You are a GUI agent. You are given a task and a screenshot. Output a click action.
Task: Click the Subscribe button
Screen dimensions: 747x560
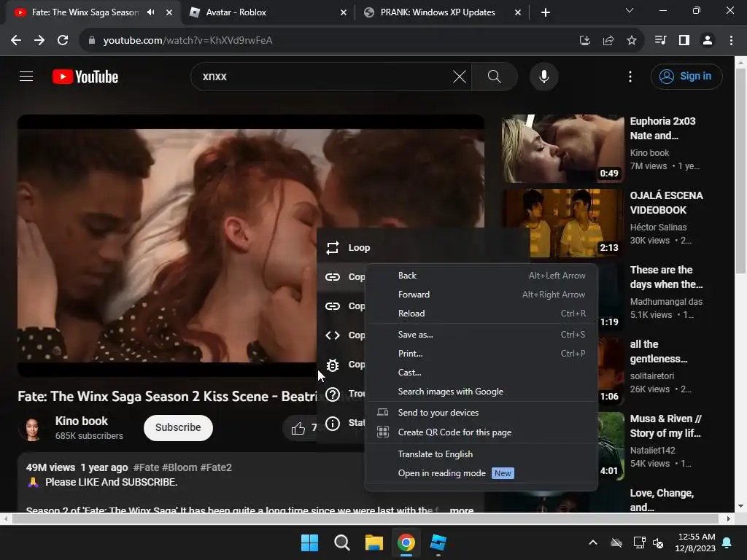[178, 427]
